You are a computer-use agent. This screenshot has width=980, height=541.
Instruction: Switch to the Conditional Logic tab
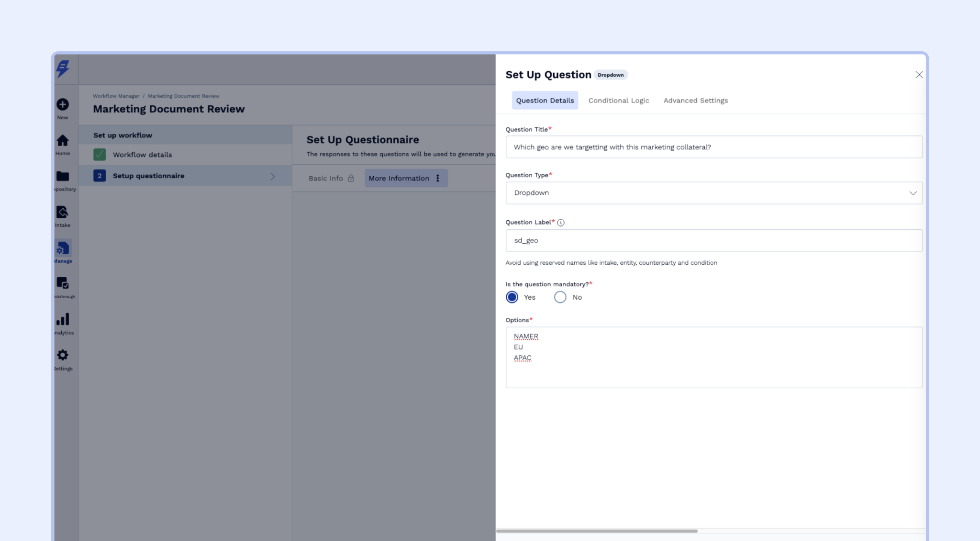(618, 101)
